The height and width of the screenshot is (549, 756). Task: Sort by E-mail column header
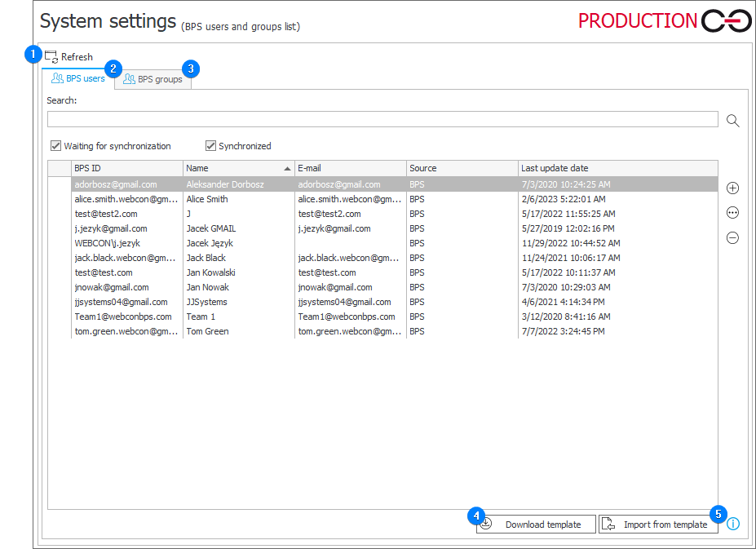pyautogui.click(x=351, y=168)
